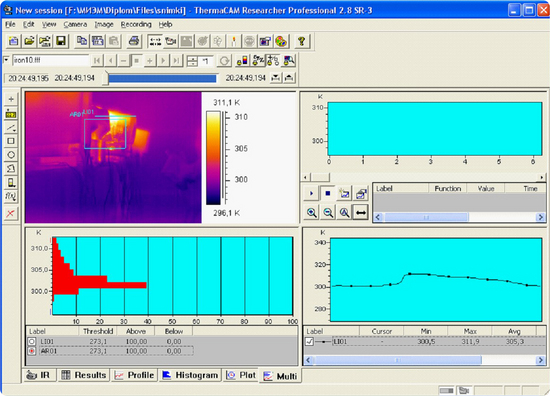Click the auto-zoom magnifier icon on the plot
550x396 pixels.
pyautogui.click(x=344, y=213)
